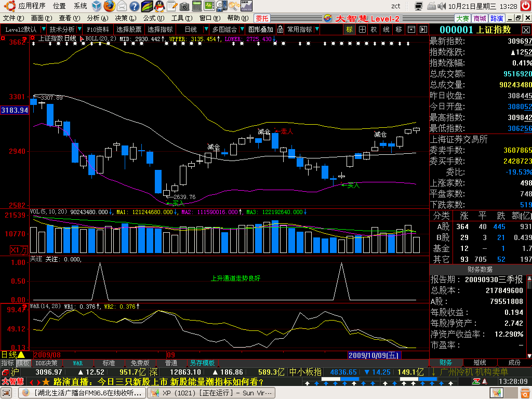Image resolution: width=532 pixels, height=399 pixels.
Task: Click the F10资料 button
Action: point(98,30)
